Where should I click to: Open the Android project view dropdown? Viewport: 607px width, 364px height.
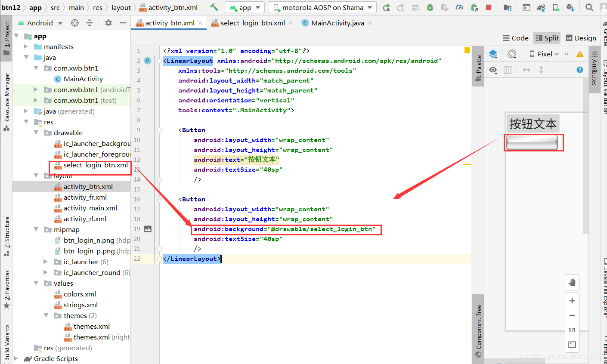point(40,23)
